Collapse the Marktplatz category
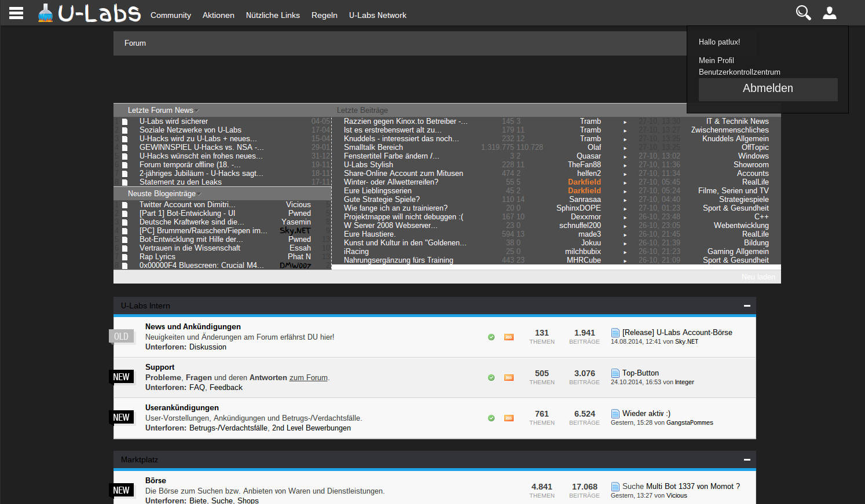Image resolution: width=865 pixels, height=504 pixels. point(747,459)
